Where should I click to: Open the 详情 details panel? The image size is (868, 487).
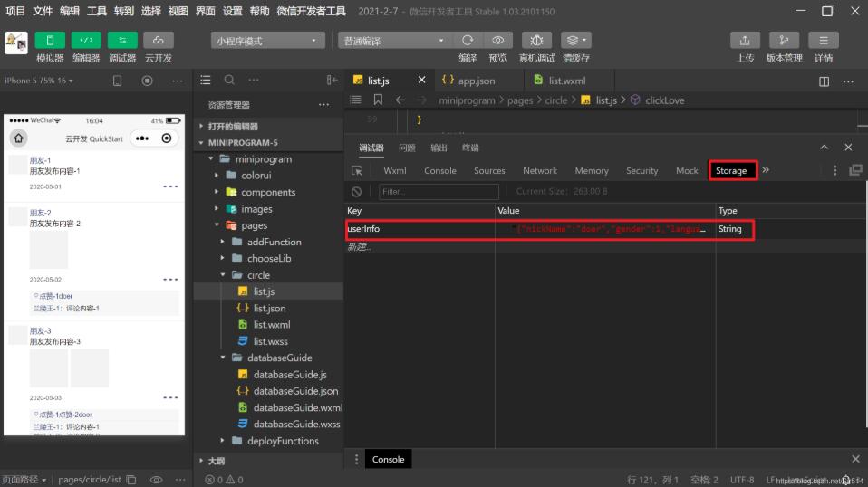(x=823, y=41)
